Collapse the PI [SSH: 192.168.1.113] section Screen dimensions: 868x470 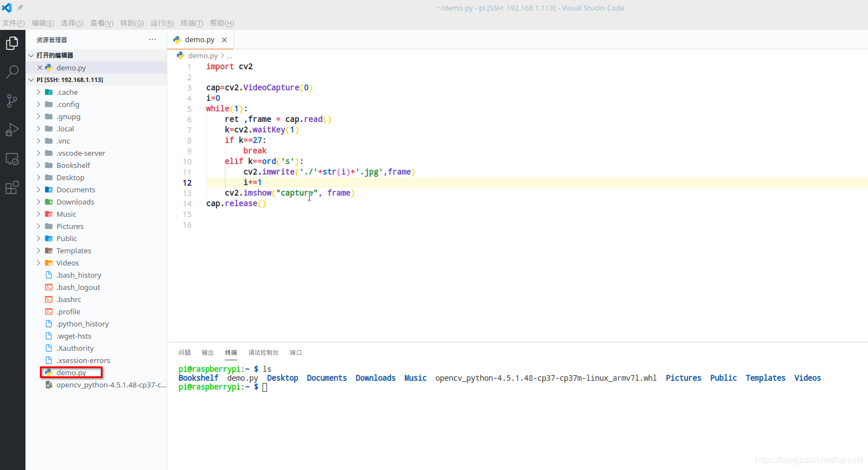31,80
